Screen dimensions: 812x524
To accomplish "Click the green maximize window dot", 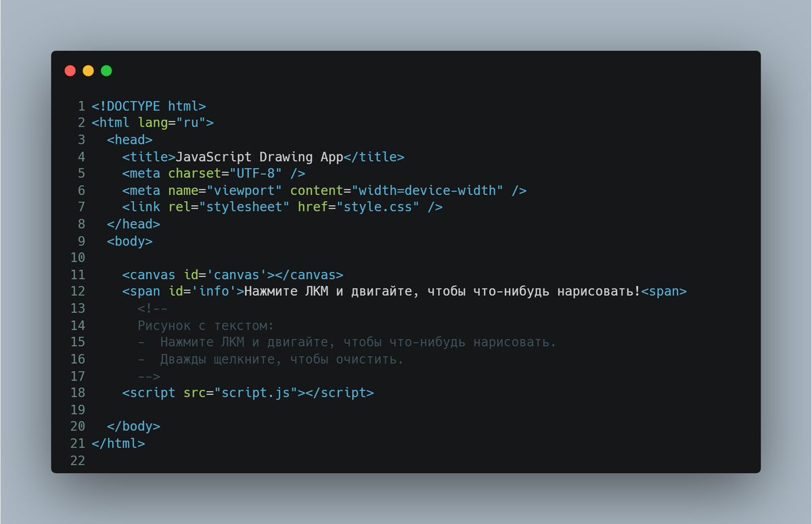I will [x=106, y=70].
